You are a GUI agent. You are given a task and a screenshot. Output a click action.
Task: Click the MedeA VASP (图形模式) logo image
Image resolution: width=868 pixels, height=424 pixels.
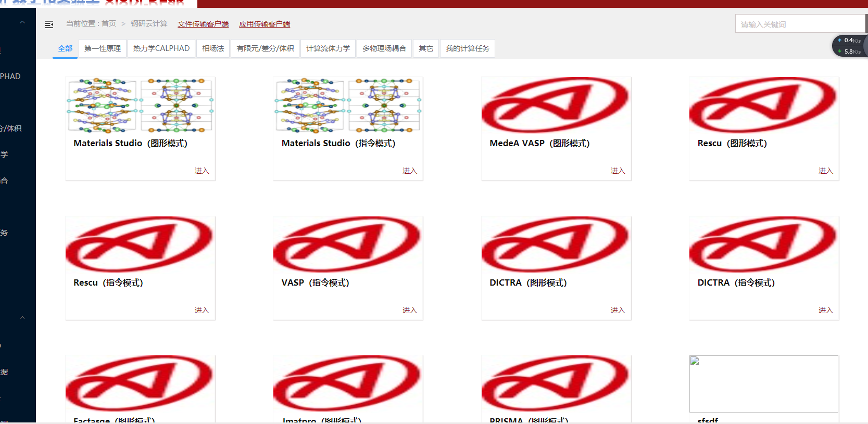[x=556, y=105]
